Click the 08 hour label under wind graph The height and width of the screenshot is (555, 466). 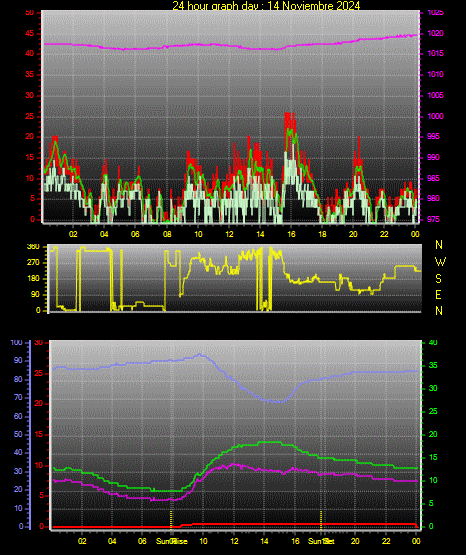167,234
